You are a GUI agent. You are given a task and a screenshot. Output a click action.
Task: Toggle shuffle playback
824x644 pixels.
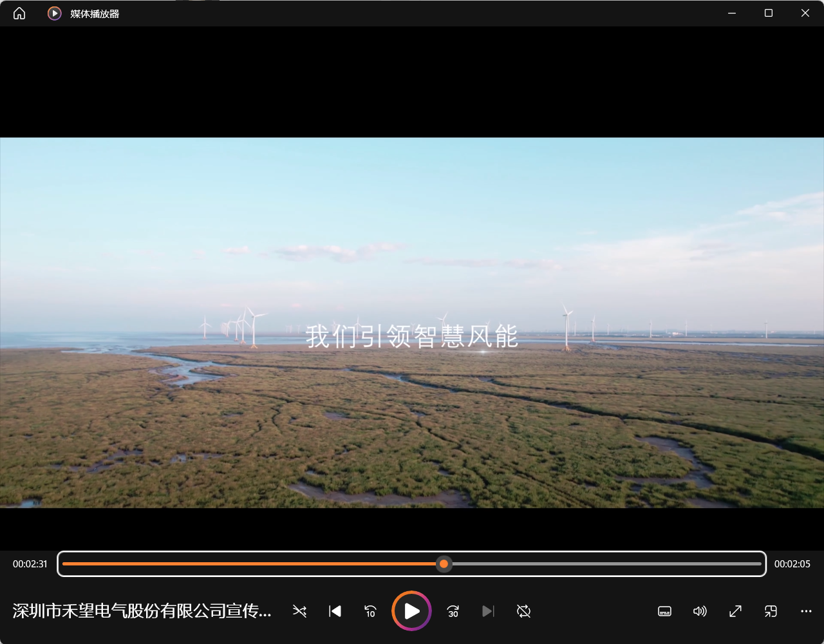[x=299, y=611]
